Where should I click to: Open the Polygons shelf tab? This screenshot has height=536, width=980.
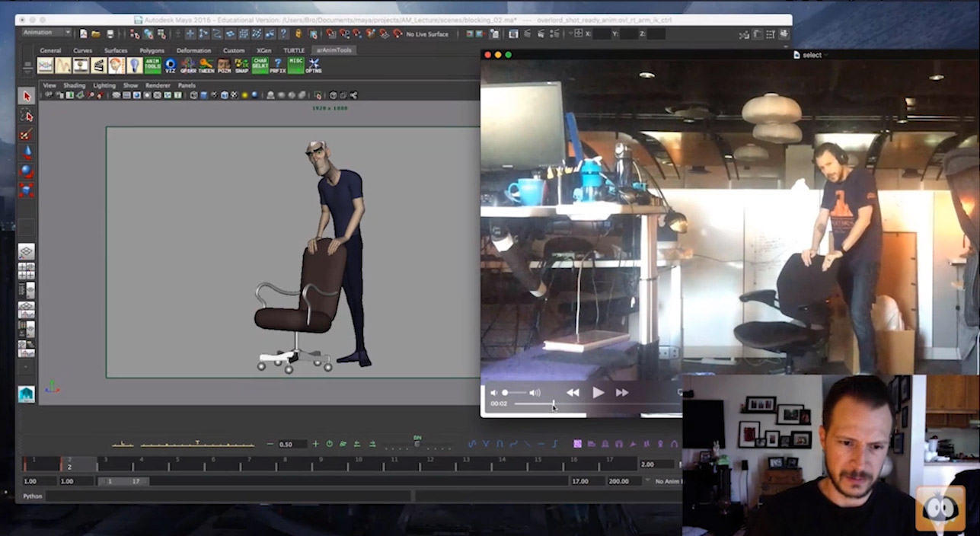152,50
